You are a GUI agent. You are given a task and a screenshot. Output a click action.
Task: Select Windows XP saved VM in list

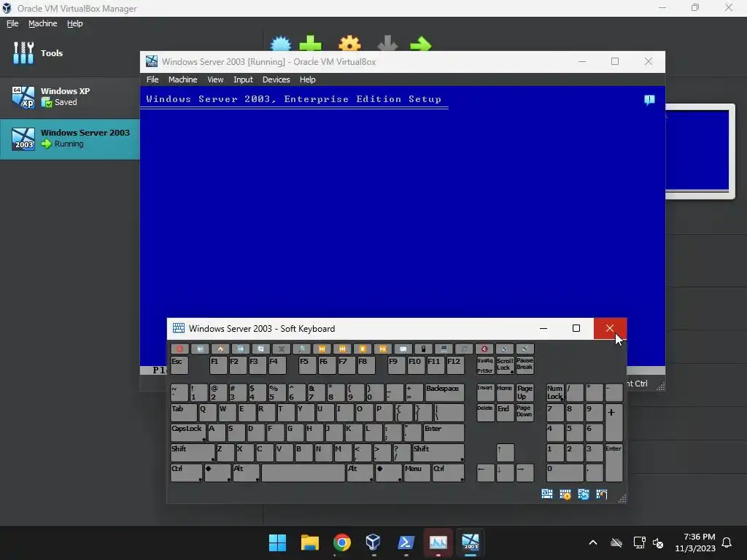click(70, 97)
